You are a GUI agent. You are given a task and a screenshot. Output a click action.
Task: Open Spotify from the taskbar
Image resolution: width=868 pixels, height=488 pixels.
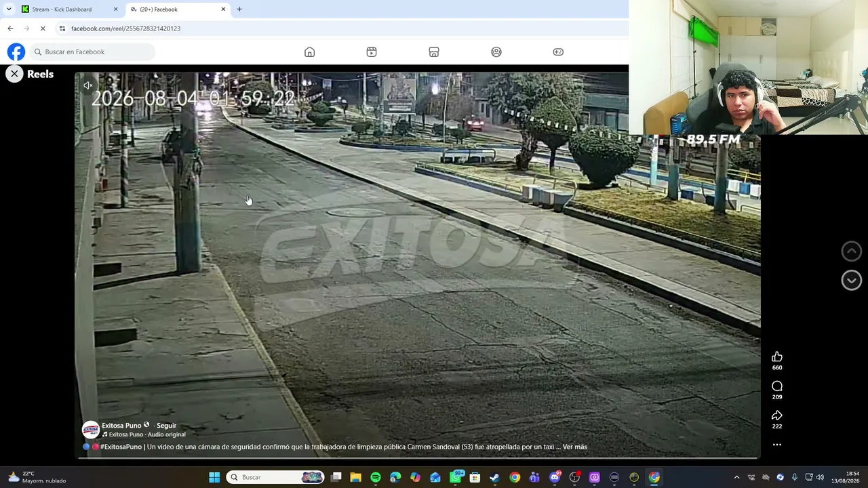(x=376, y=477)
